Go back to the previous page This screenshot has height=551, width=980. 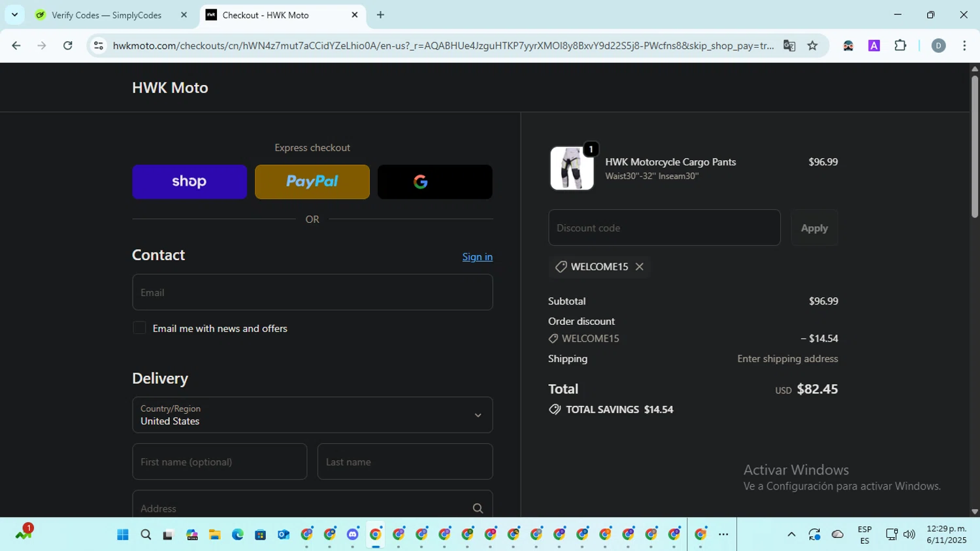click(16, 46)
